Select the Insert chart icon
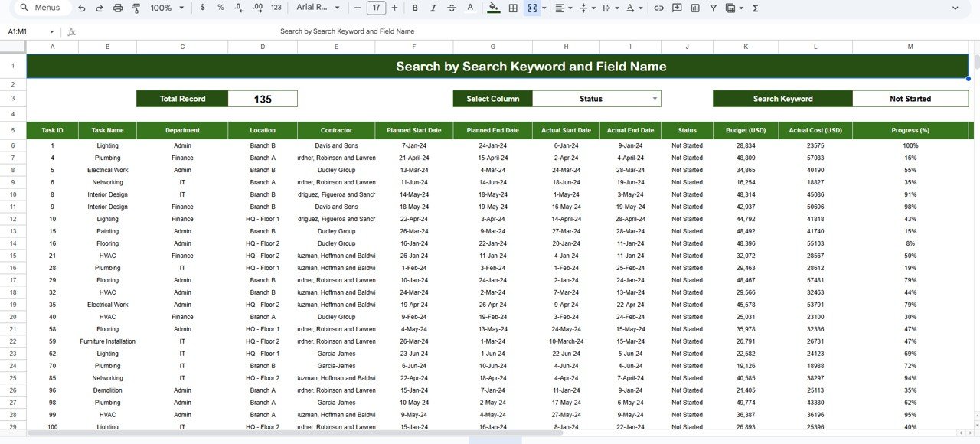980x444 pixels. (x=694, y=8)
